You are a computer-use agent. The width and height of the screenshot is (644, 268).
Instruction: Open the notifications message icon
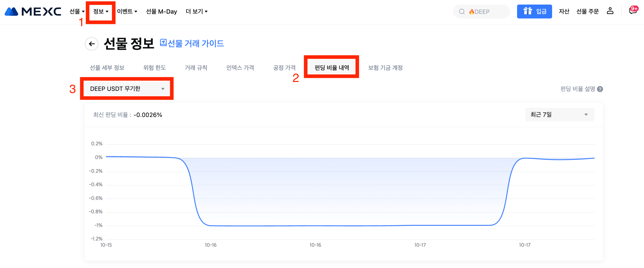(x=632, y=11)
